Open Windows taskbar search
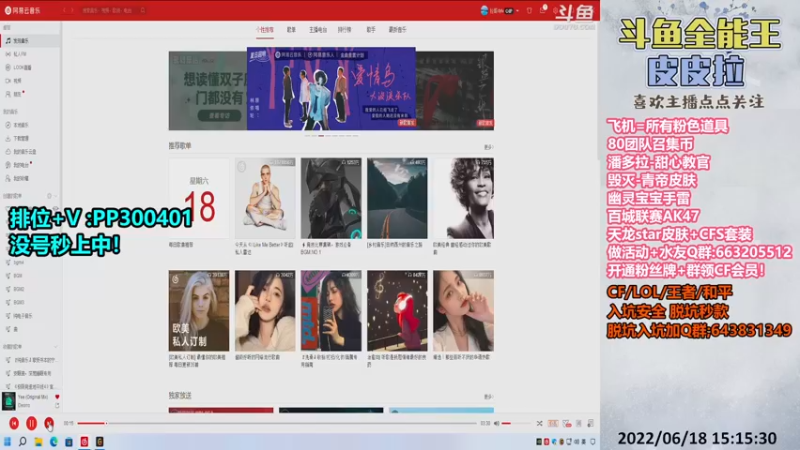Viewport: 800px width, 450px height. 22,441
